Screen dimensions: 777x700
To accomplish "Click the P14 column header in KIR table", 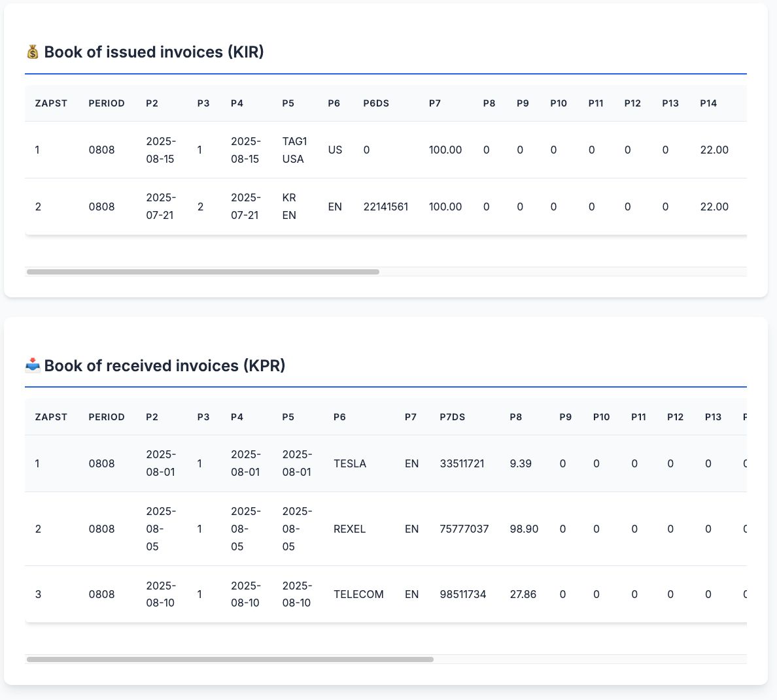I will tap(708, 103).
